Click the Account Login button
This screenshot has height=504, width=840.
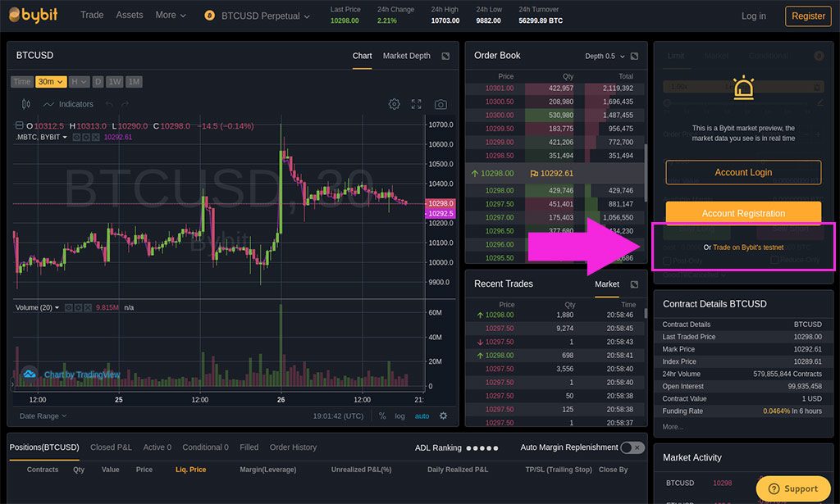pyautogui.click(x=743, y=172)
